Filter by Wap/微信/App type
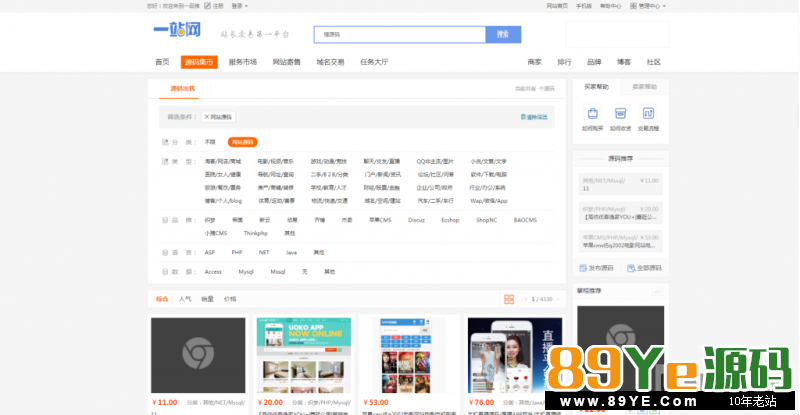 pyautogui.click(x=489, y=201)
